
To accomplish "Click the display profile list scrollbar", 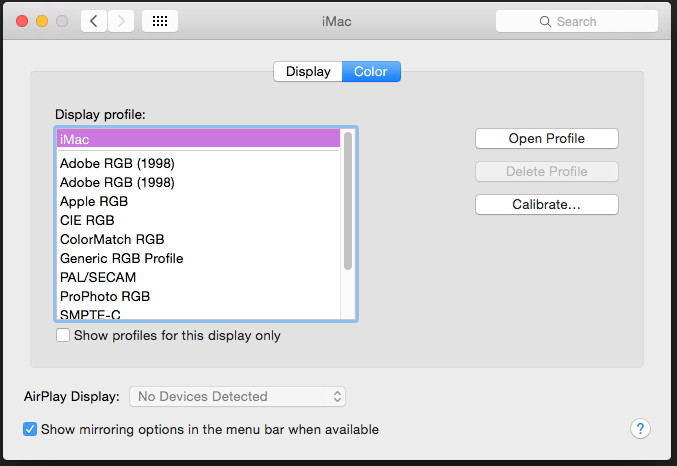I will 348,200.
